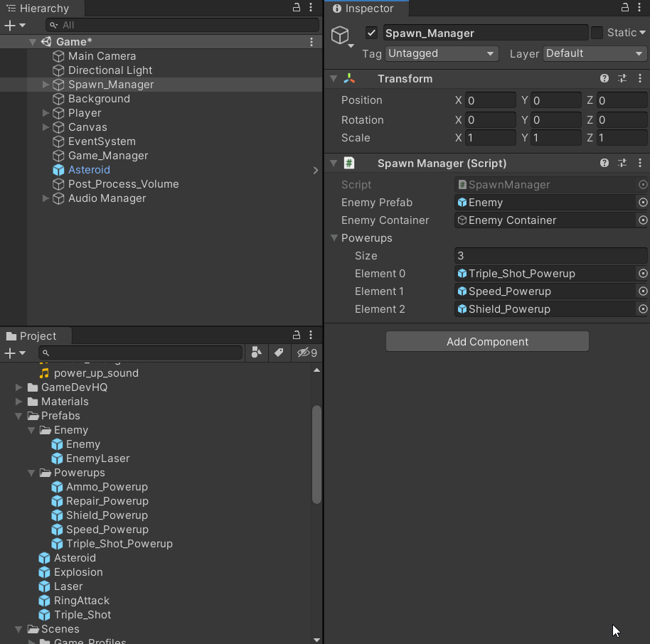The width and height of the screenshot is (650, 644).
Task: Open Spawn Manager script help reference
Action: coord(604,163)
